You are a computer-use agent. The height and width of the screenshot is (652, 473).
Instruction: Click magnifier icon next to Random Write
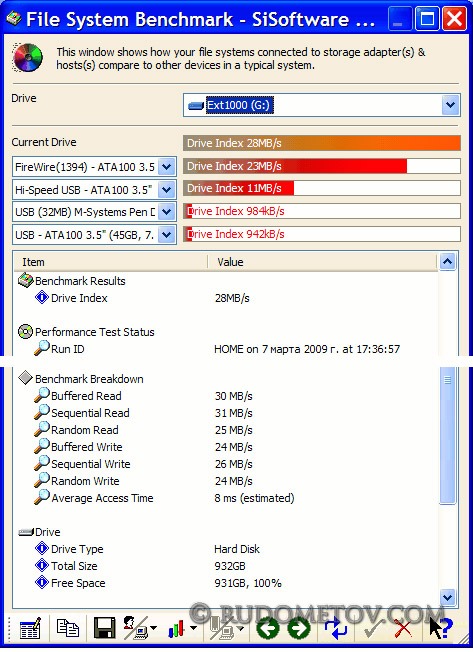42,480
